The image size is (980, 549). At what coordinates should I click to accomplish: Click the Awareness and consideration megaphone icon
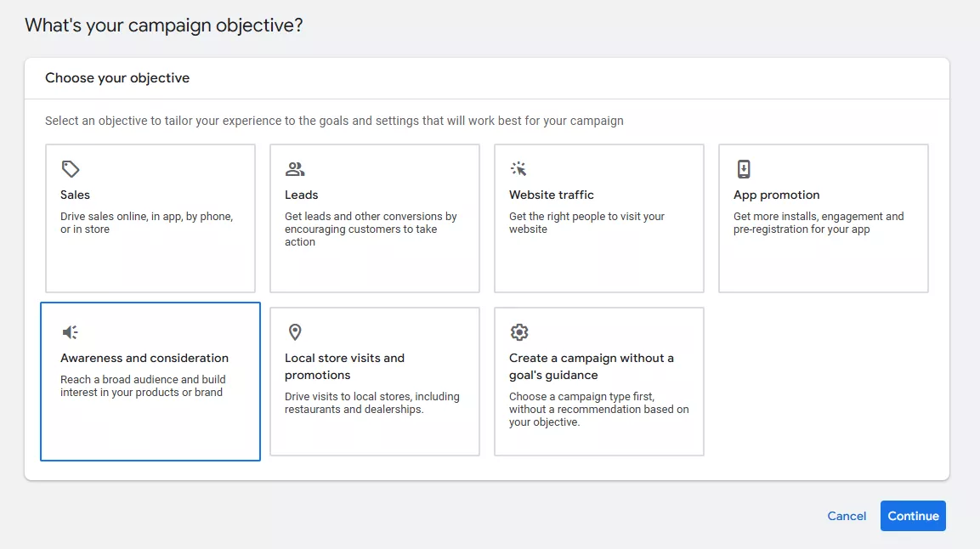pyautogui.click(x=71, y=332)
